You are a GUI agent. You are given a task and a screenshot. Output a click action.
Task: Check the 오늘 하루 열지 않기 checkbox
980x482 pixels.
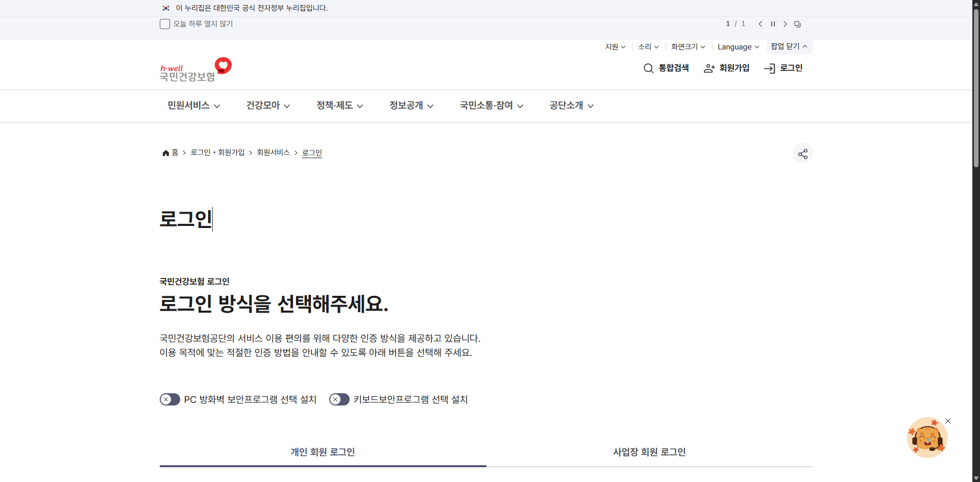164,23
